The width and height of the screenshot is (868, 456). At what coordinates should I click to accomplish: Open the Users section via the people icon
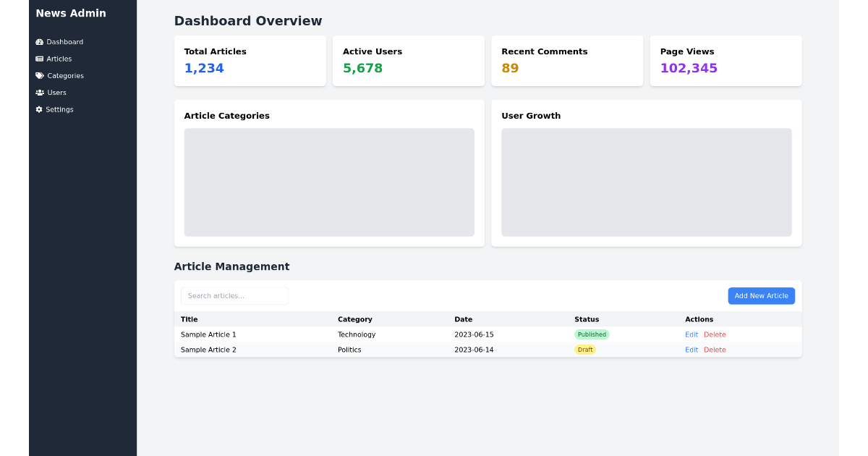[x=38, y=92]
